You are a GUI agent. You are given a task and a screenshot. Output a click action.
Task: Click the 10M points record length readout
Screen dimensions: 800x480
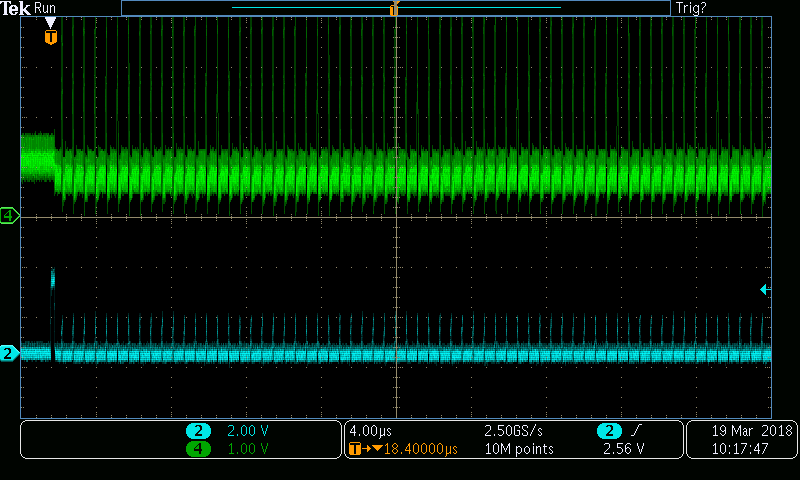point(519,449)
